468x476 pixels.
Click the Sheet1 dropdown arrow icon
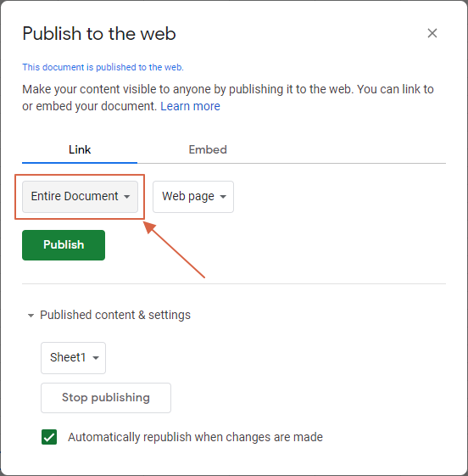click(96, 358)
